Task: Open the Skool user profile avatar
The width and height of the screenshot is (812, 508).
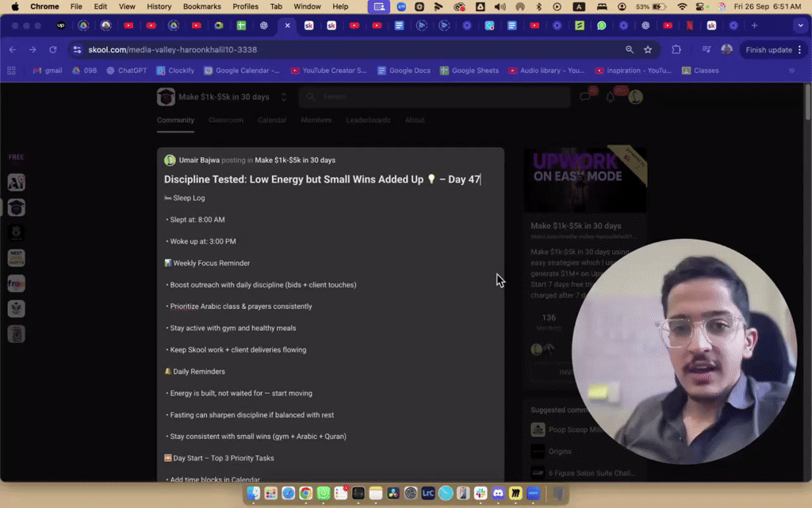Action: point(635,96)
